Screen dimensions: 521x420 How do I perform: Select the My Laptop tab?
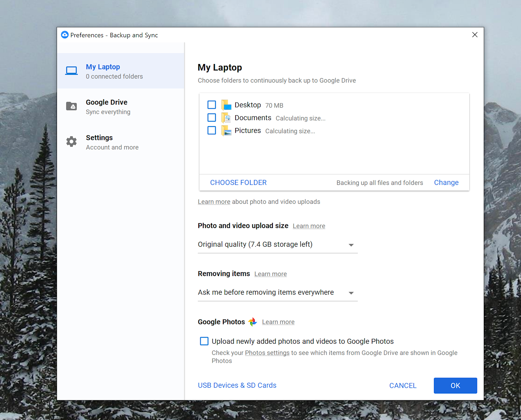point(121,71)
